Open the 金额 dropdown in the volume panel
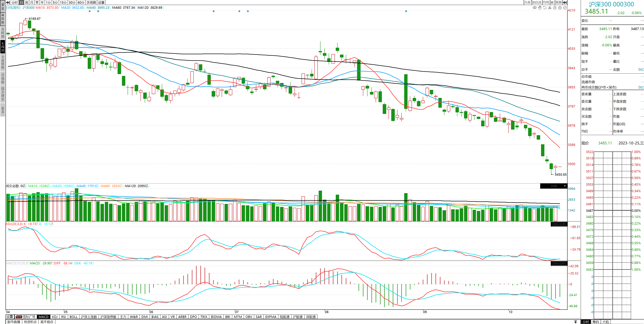The height and width of the screenshot is (324, 644). 565,186
